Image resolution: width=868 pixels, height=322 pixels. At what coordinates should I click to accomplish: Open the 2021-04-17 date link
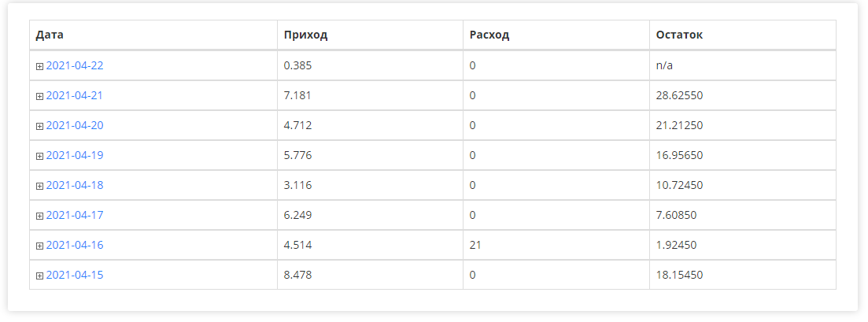point(75,215)
